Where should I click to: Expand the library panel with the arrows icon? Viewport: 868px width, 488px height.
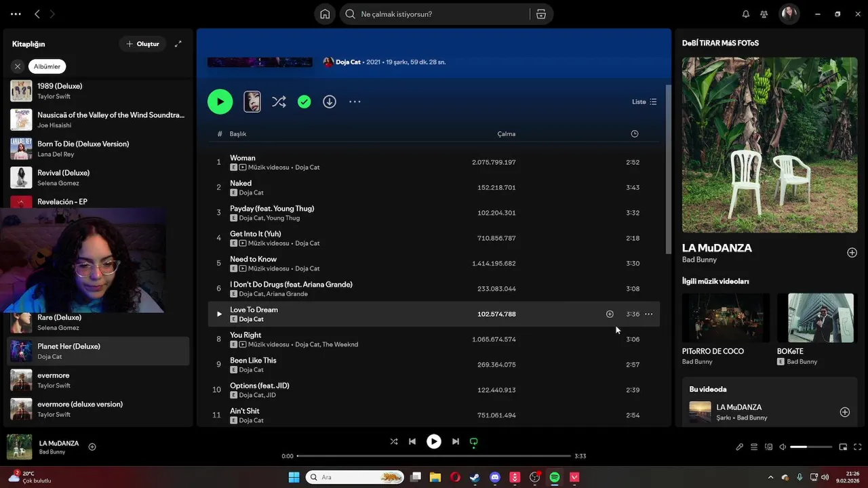click(178, 44)
